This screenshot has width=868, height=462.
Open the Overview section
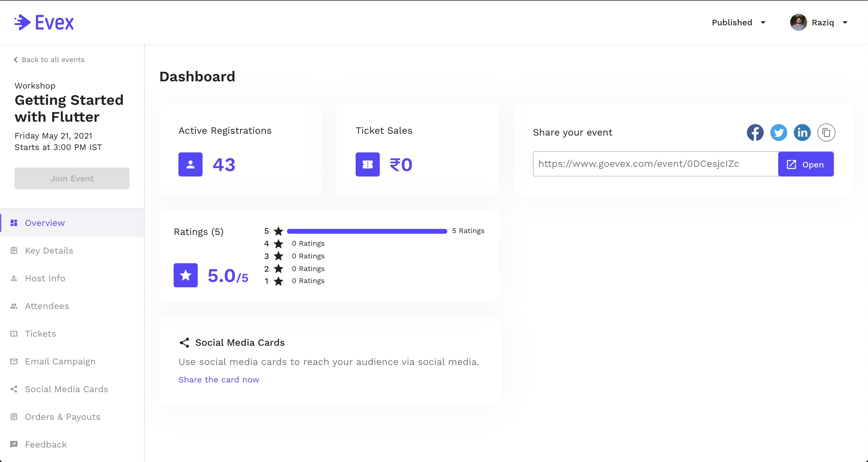[72, 223]
